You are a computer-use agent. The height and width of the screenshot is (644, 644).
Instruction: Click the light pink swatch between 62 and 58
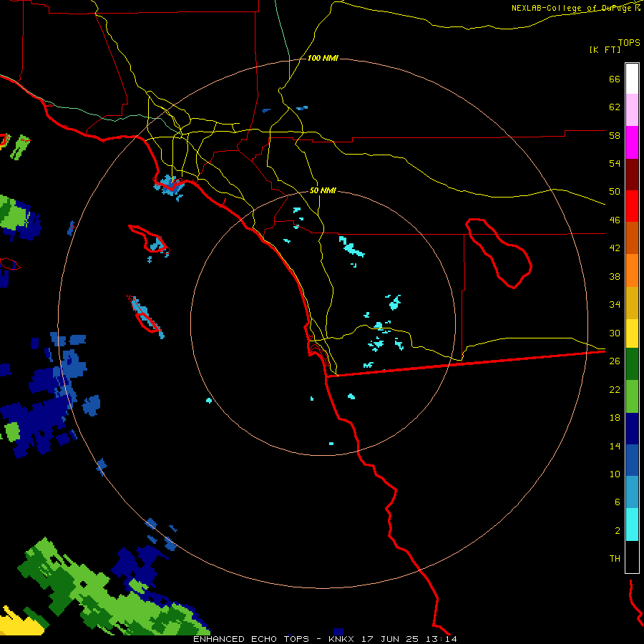[632, 109]
